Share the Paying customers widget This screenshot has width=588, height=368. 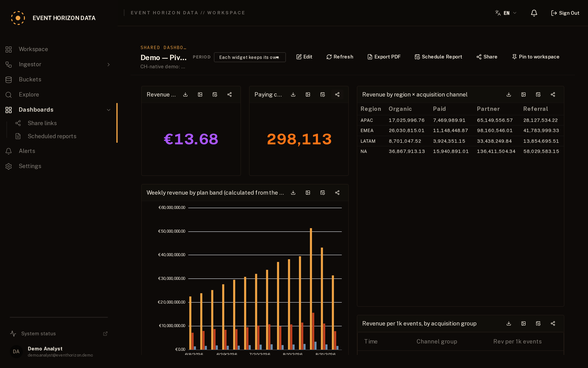pyautogui.click(x=337, y=94)
